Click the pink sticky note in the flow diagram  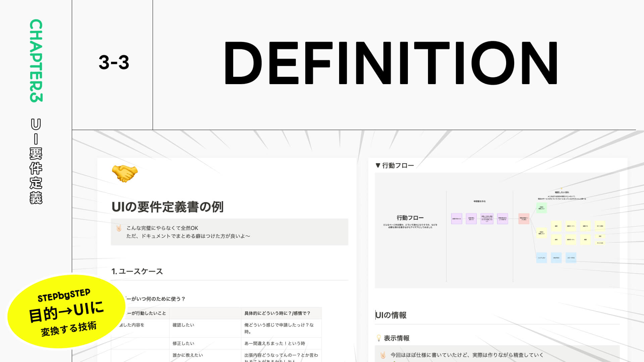(x=524, y=219)
